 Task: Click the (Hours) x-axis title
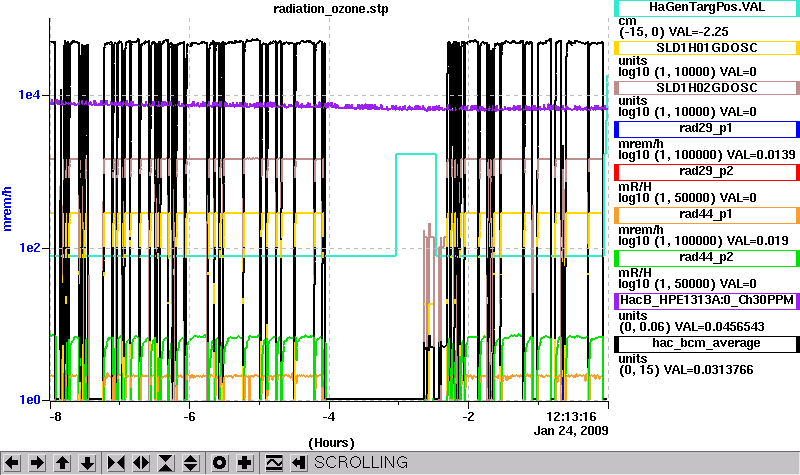point(331,443)
